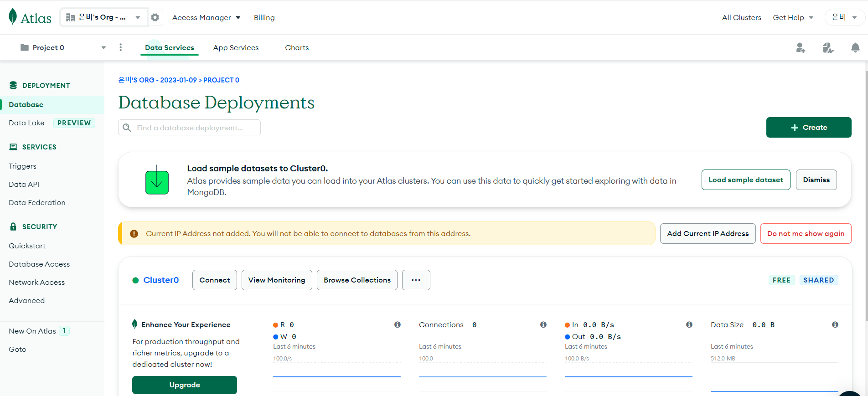The height and width of the screenshot is (396, 868).
Task: Open the project activity feed icon
Action: pyautogui.click(x=828, y=47)
